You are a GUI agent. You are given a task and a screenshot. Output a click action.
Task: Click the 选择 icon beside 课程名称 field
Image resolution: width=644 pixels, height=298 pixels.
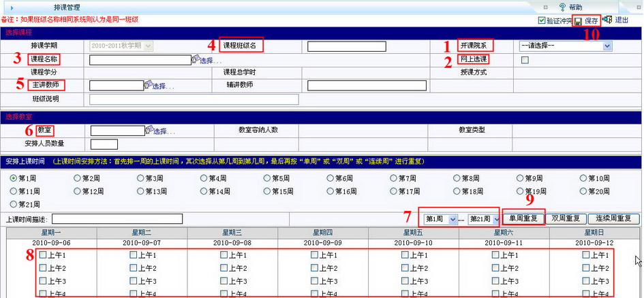[x=195, y=60]
